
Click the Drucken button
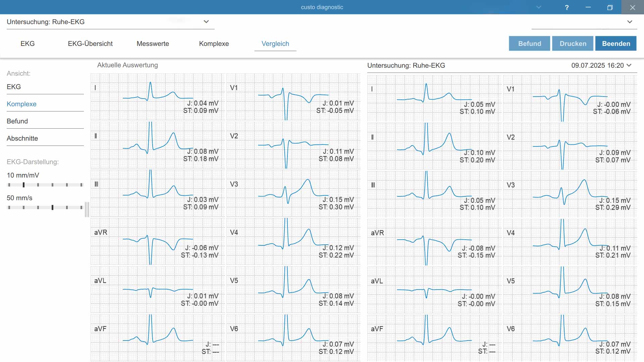click(573, 44)
